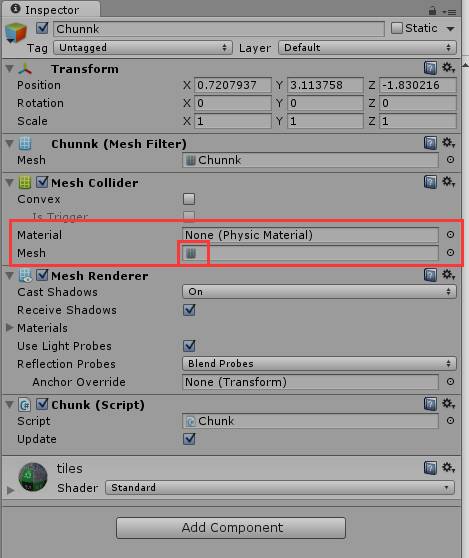The image size is (469, 558).
Task: Click the Transform component axes icon
Action: 25,69
